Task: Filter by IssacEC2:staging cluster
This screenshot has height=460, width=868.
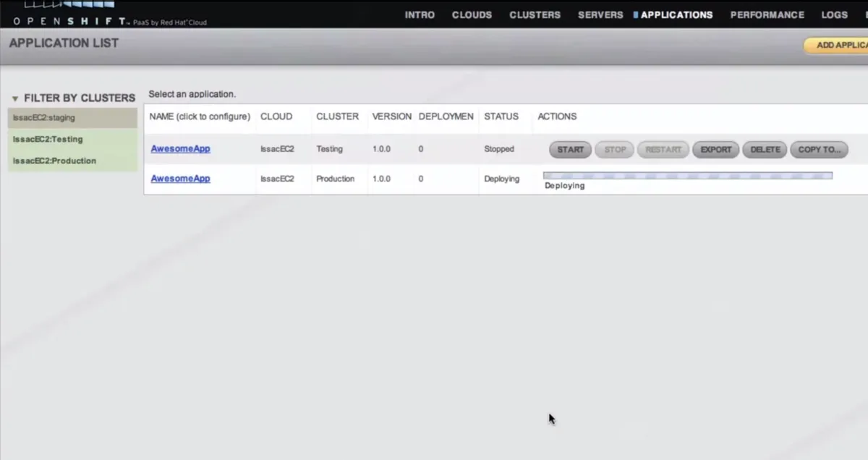Action: tap(72, 118)
